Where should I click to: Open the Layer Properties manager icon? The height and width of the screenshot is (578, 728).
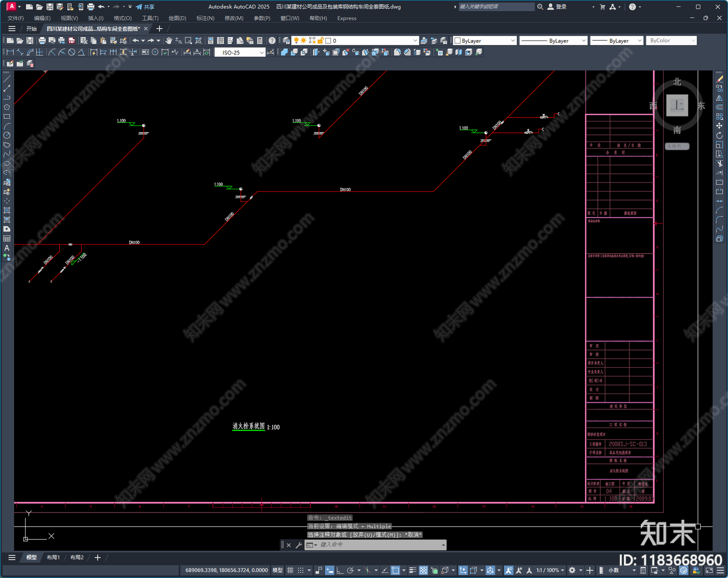point(286,41)
